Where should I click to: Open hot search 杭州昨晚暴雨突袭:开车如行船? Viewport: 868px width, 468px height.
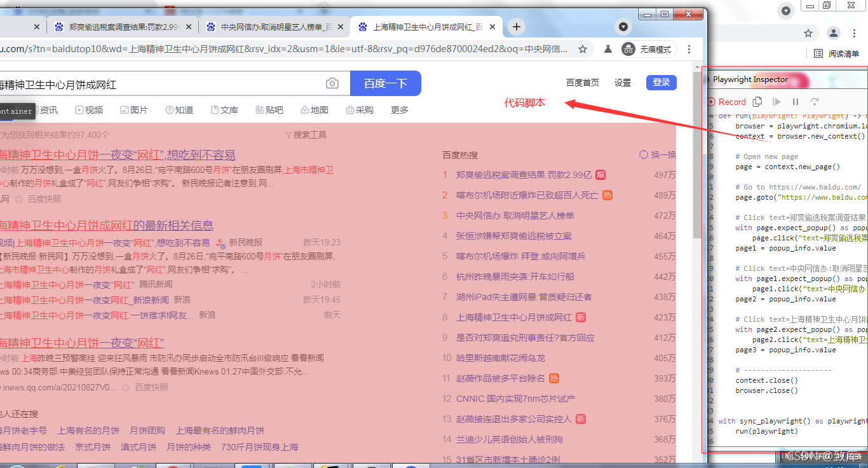(x=515, y=277)
